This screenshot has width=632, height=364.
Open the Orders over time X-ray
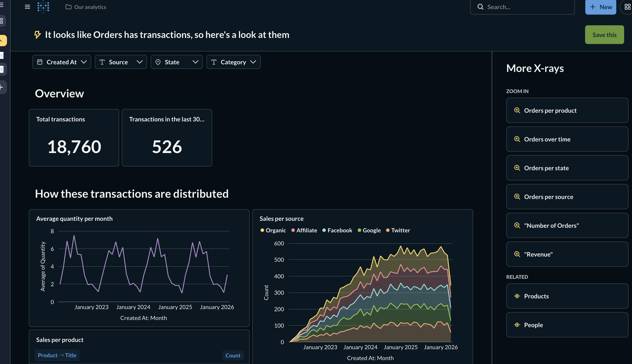click(x=567, y=139)
